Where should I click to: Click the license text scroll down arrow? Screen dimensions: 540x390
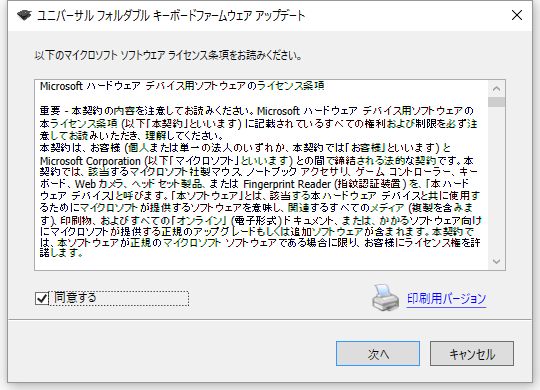point(496,261)
